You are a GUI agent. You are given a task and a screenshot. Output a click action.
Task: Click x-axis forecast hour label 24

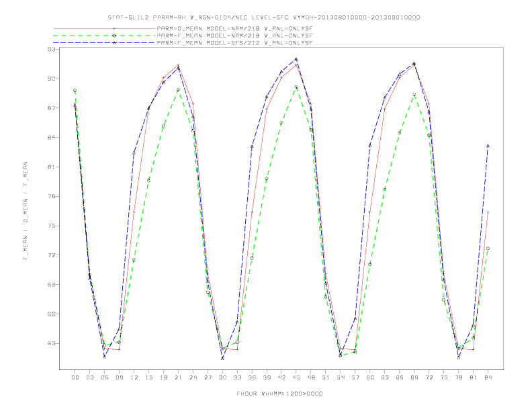[193, 377]
